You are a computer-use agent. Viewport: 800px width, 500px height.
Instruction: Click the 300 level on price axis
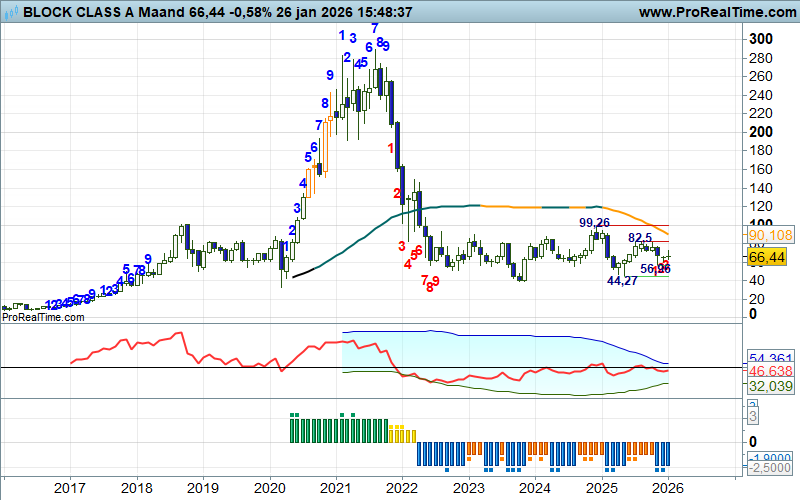(761, 38)
